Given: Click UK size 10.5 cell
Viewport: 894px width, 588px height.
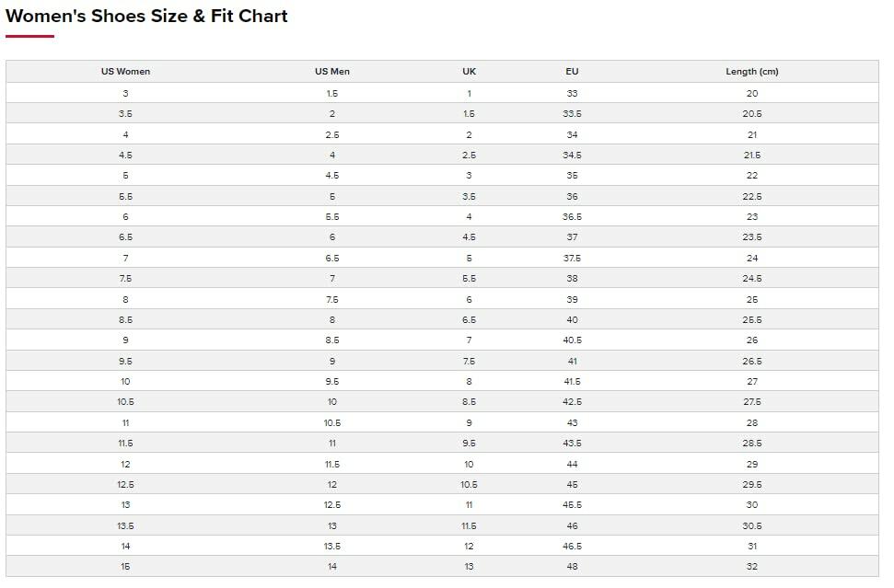Looking at the screenshot, I should (x=469, y=484).
